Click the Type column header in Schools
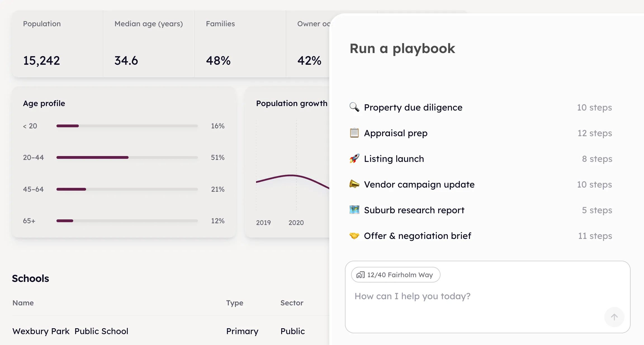 coord(235,303)
